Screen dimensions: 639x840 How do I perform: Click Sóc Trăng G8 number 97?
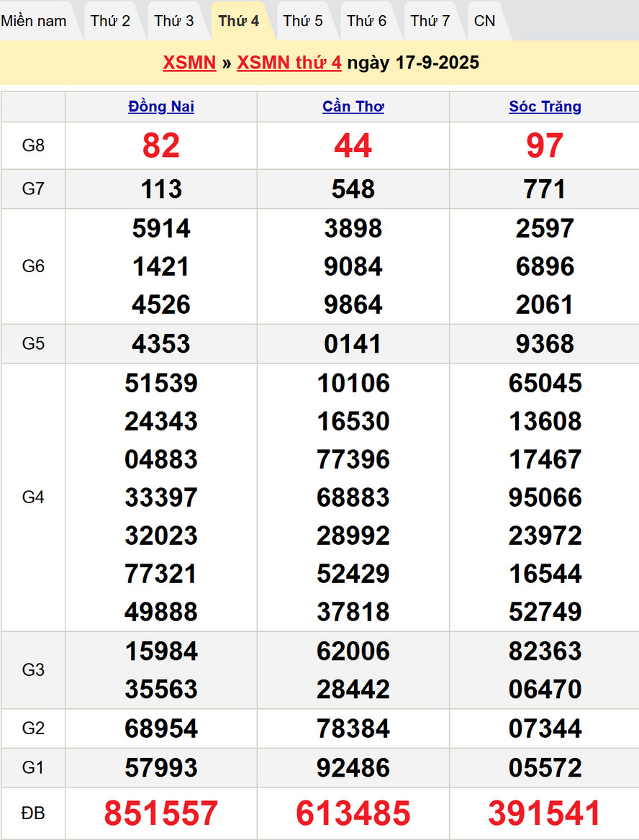point(545,145)
